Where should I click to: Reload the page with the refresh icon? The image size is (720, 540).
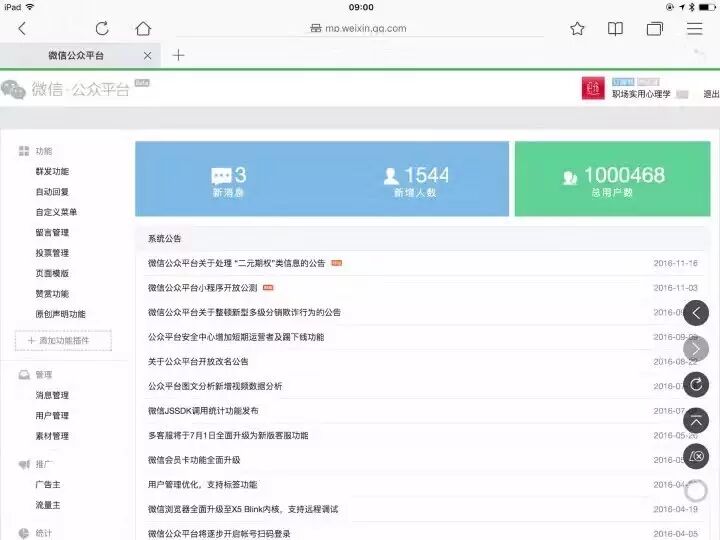[x=102, y=29]
